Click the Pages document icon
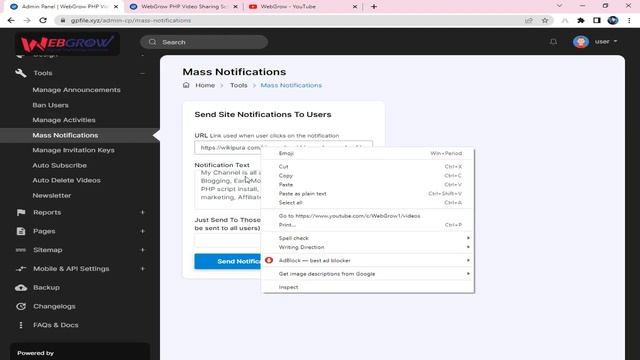The width and height of the screenshot is (640, 360). pos(21,231)
